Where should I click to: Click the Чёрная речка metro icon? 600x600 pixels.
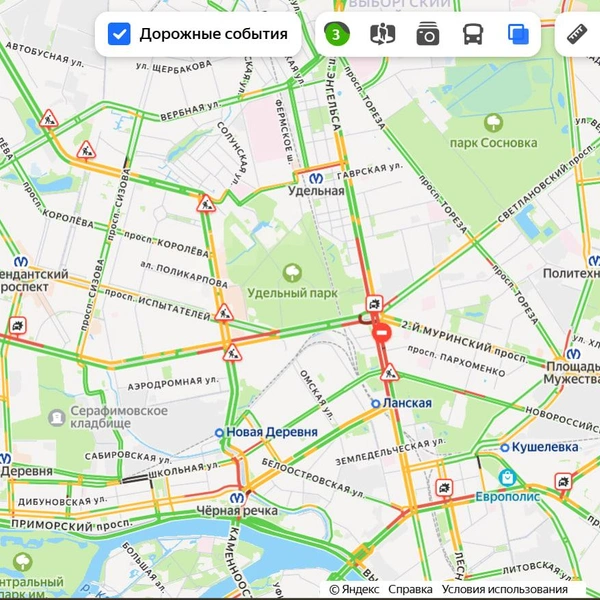click(x=237, y=498)
